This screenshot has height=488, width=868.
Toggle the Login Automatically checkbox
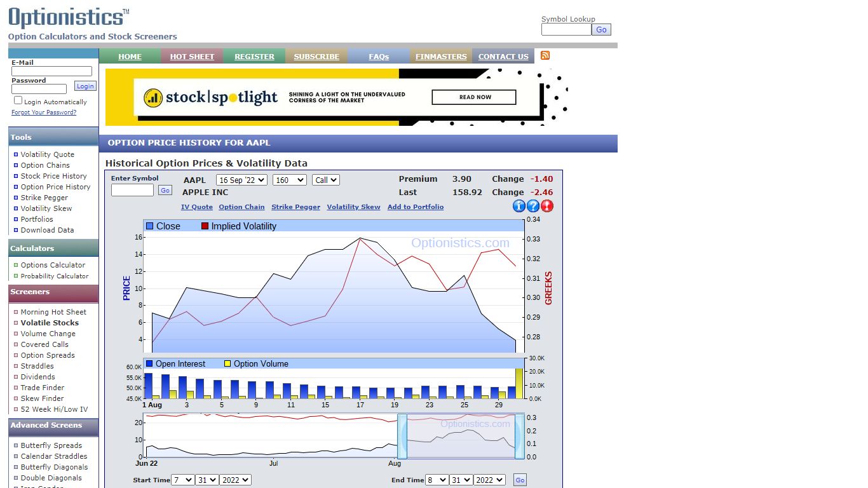coord(18,100)
